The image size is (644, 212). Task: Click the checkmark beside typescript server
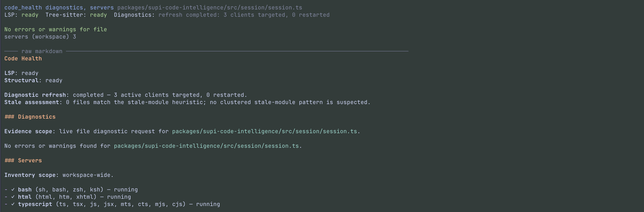click(13, 204)
